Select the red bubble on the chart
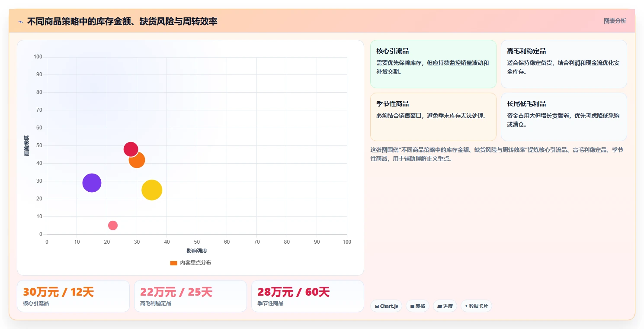The width and height of the screenshot is (644, 329). (x=131, y=149)
